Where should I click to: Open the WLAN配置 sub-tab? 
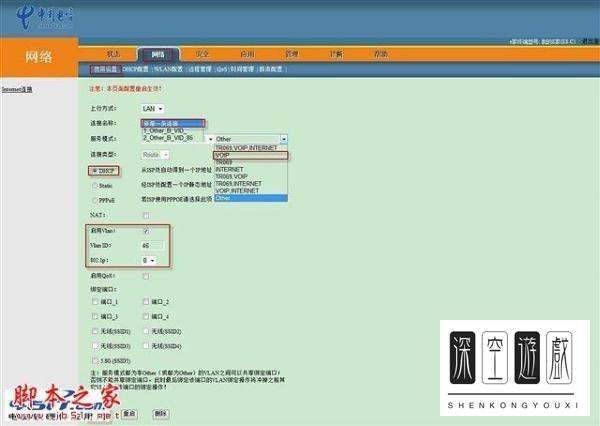click(x=168, y=69)
